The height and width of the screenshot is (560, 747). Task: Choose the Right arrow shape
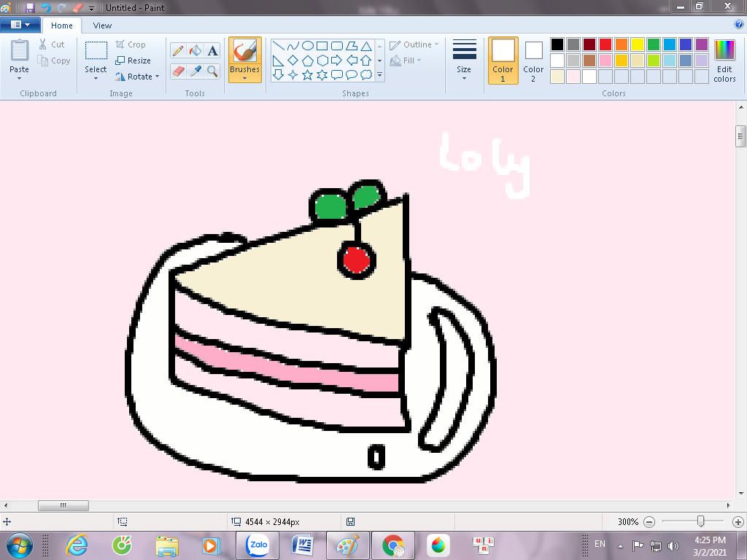tap(337, 61)
